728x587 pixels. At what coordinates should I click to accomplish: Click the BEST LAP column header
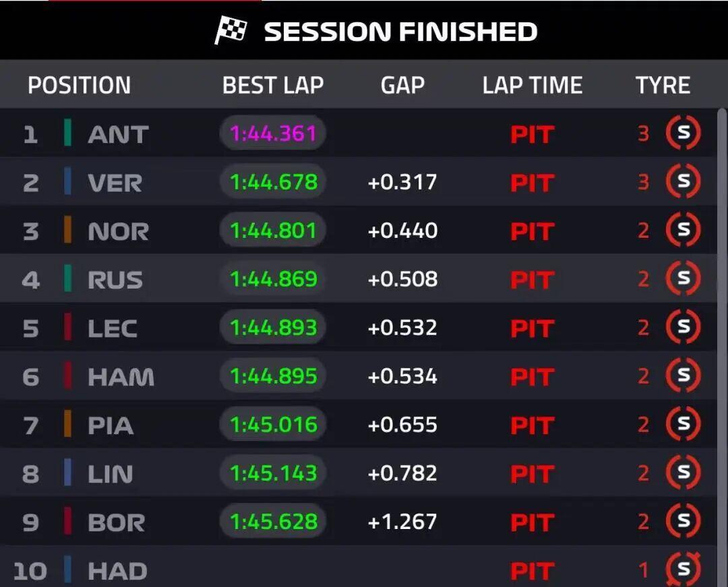pyautogui.click(x=273, y=86)
